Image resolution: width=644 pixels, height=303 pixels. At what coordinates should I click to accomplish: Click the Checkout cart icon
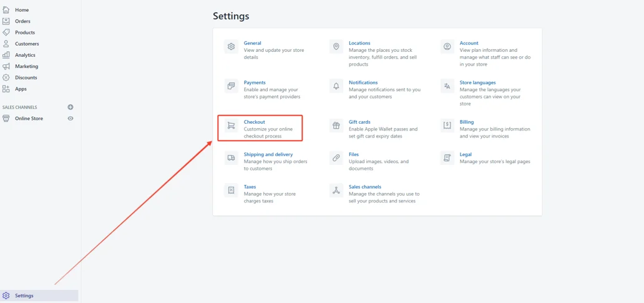coord(232,126)
